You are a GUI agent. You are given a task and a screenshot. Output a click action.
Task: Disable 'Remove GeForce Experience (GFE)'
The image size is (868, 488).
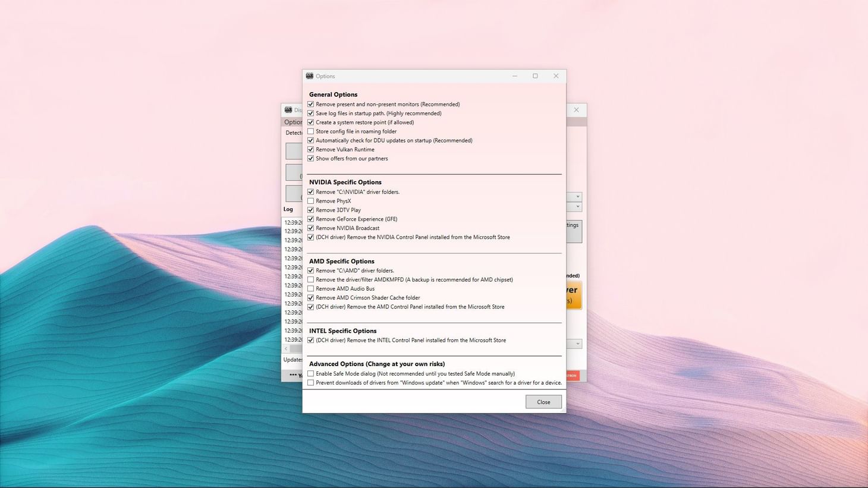(x=311, y=219)
